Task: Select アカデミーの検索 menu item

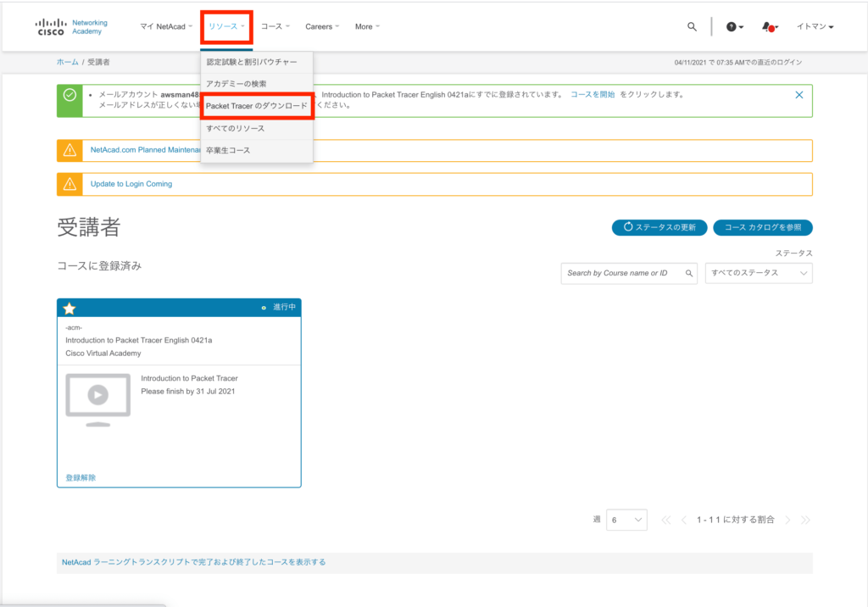Action: 257,84
